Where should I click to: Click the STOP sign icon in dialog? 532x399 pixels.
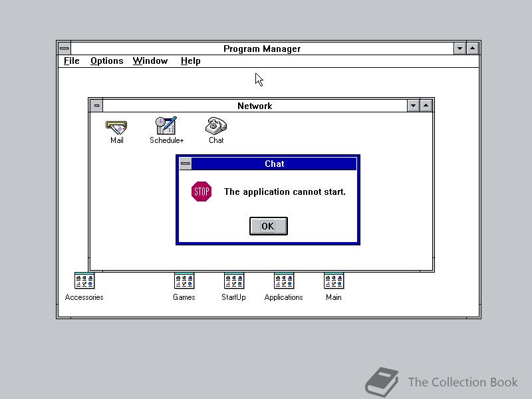click(201, 192)
